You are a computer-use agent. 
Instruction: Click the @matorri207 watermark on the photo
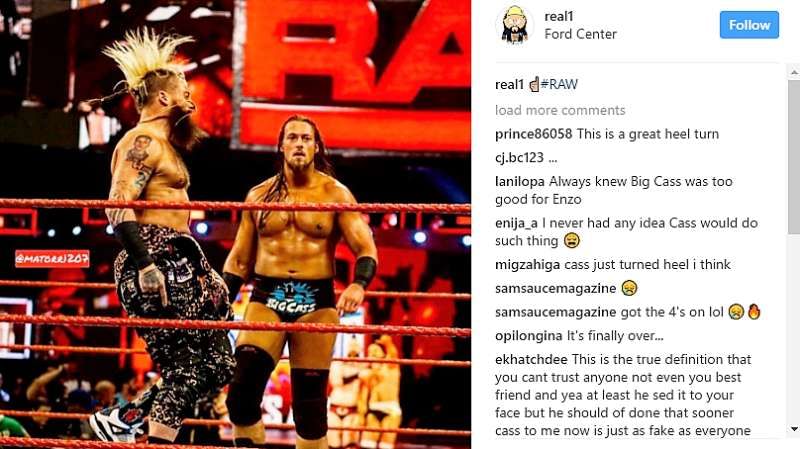pyautogui.click(x=52, y=259)
